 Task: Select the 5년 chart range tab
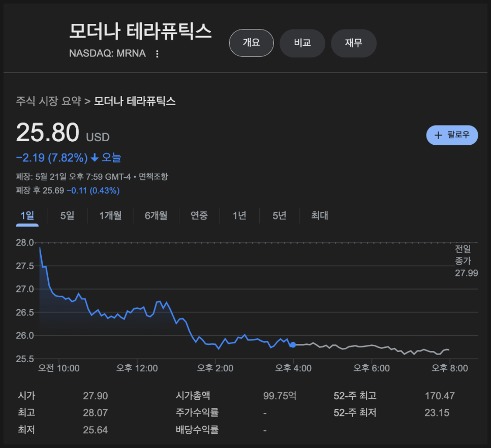280,215
